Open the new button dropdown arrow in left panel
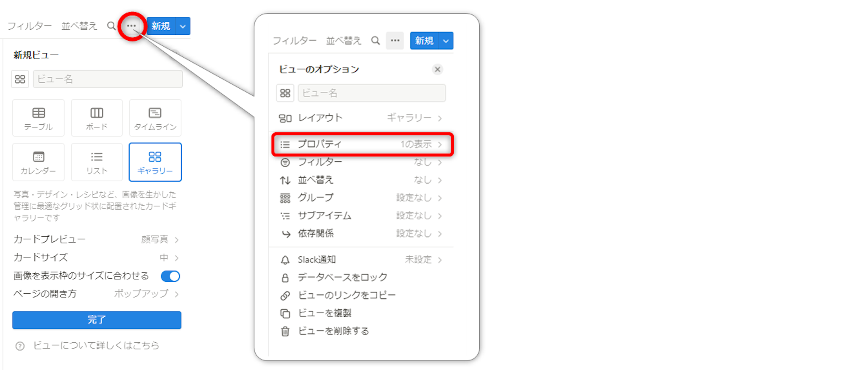868x370 pixels. (x=183, y=26)
